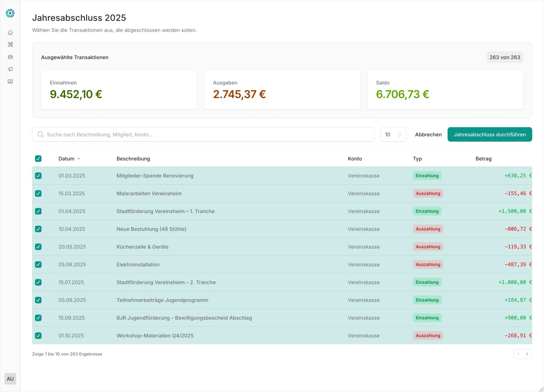Click the previous page arrow
This screenshot has height=392, width=544.
coord(518,354)
